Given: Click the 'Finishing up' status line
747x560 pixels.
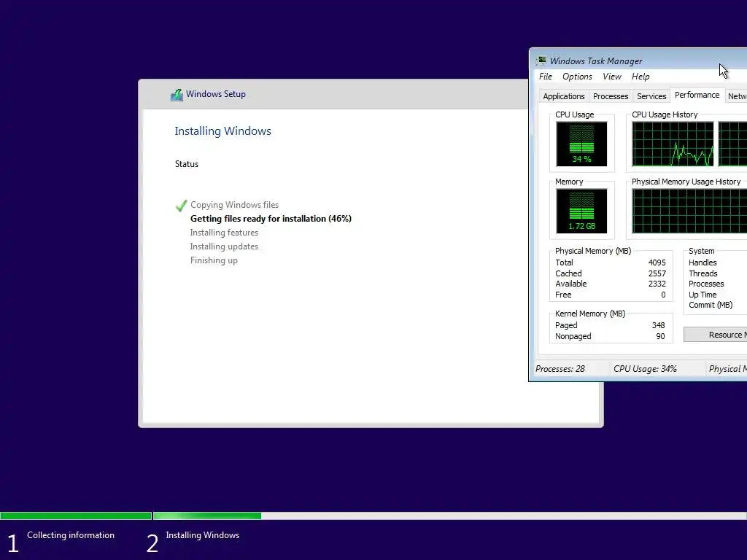Looking at the screenshot, I should click(x=214, y=260).
